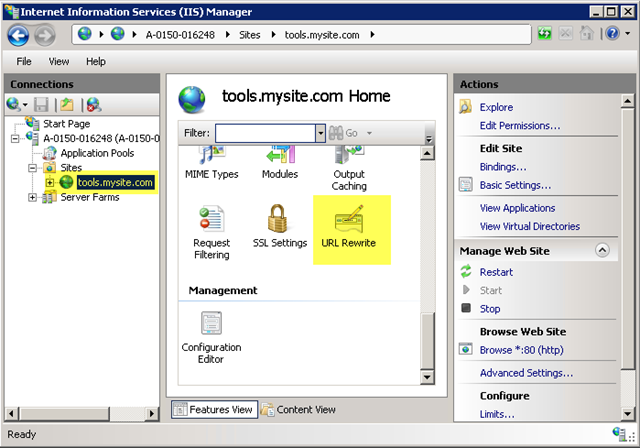
Task: Click the features list scroll up arrow
Action: (x=427, y=153)
